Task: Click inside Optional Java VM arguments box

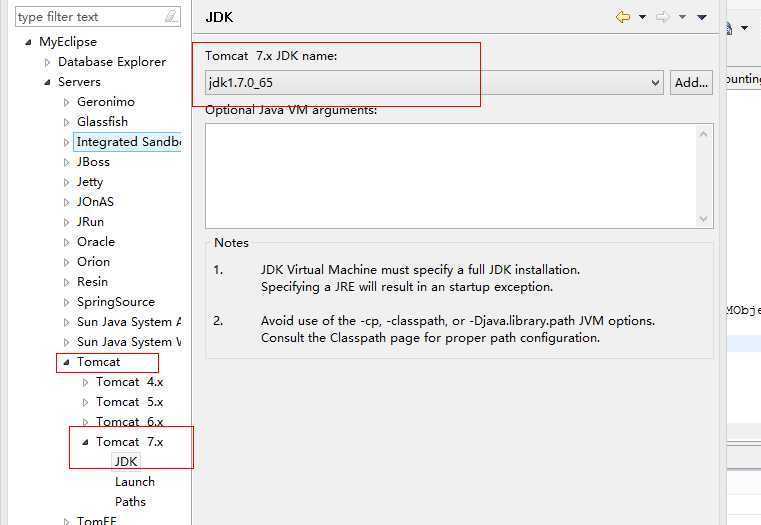Action: pyautogui.click(x=451, y=176)
